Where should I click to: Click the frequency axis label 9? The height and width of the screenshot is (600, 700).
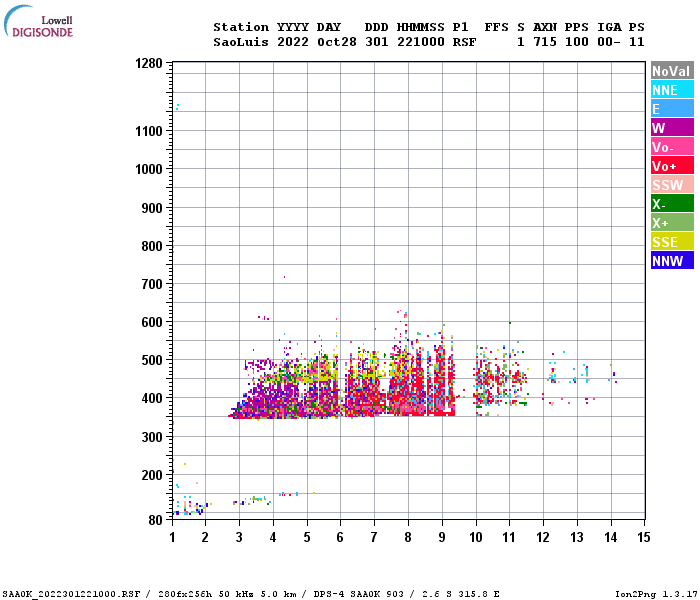442,537
